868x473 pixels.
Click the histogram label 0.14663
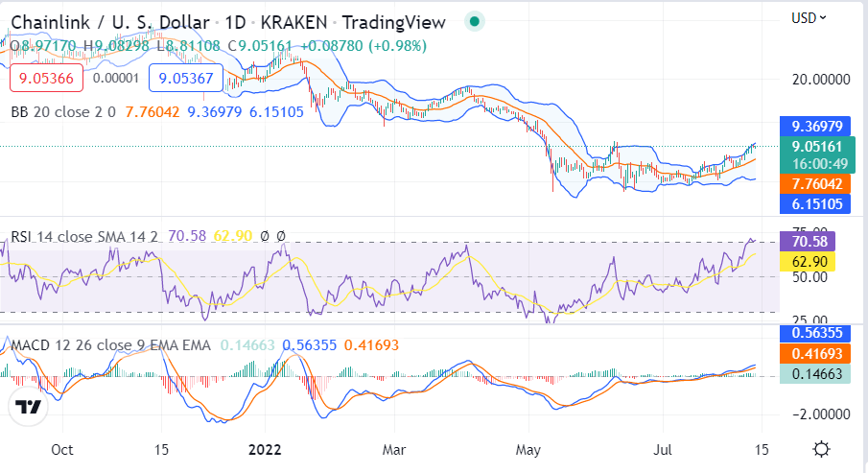(x=815, y=374)
